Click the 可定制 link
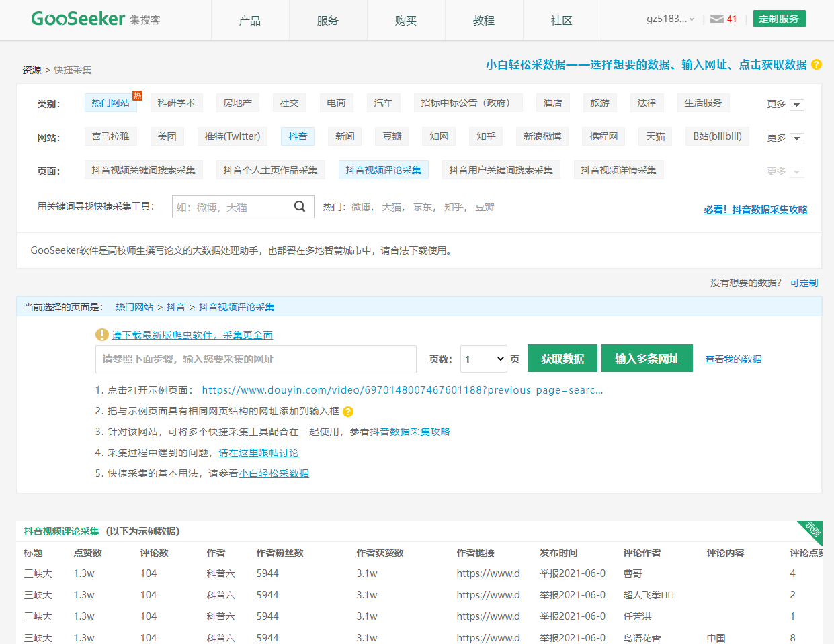This screenshot has width=834, height=644. tap(804, 283)
